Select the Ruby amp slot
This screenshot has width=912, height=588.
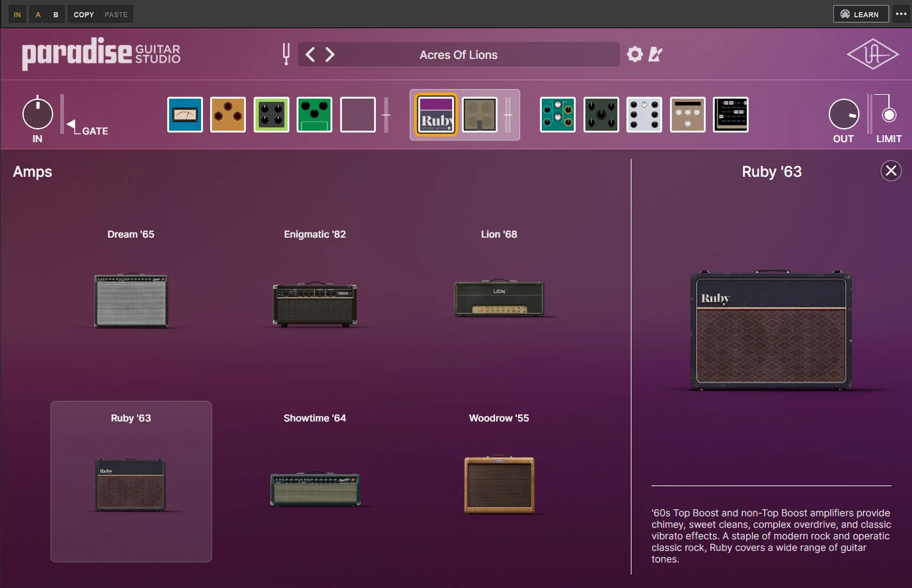pyautogui.click(x=437, y=115)
